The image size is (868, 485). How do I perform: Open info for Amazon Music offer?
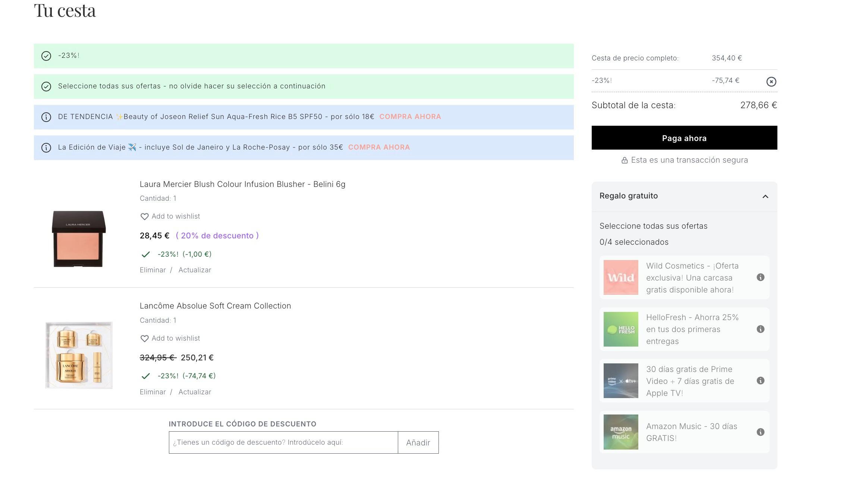(760, 432)
